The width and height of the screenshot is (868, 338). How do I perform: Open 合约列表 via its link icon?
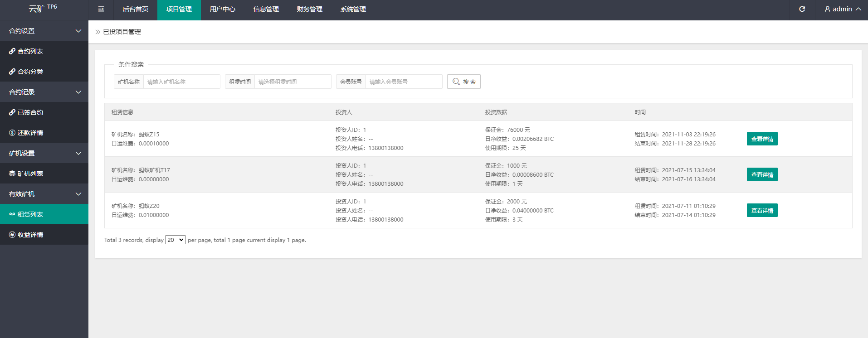12,51
